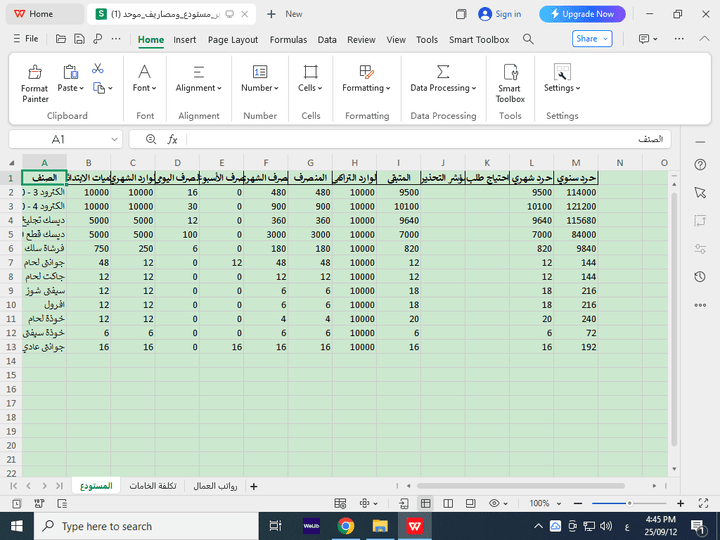Click the fx insert function icon

coord(172,140)
